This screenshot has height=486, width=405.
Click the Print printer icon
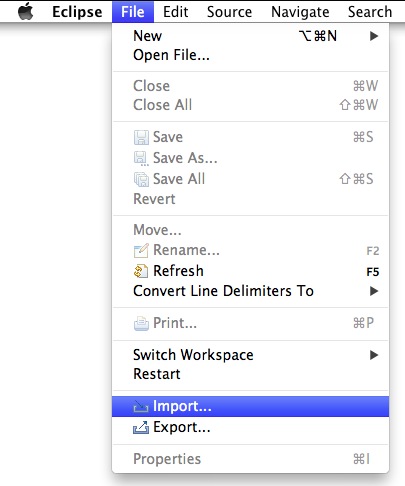coord(141,323)
